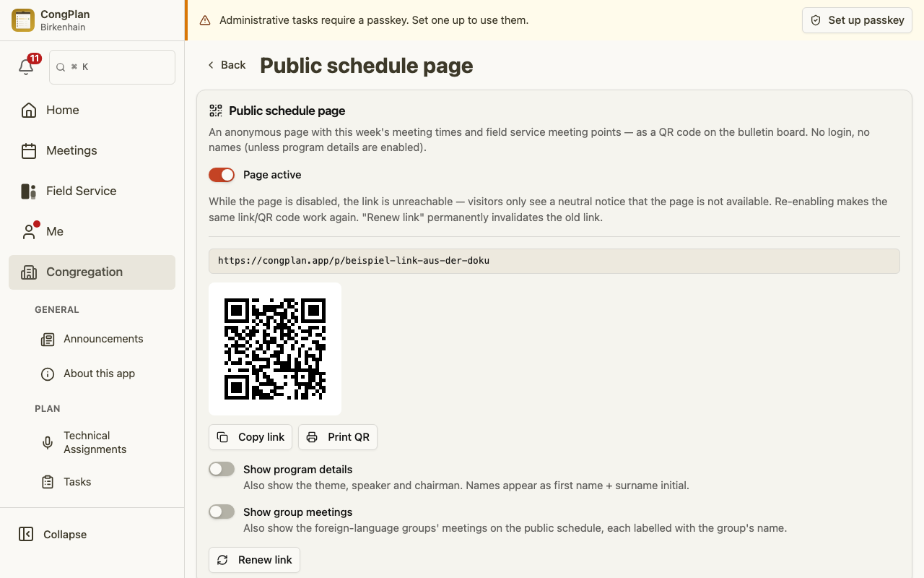Open notifications bell with 11 badge
This screenshot has width=924, height=578.
coord(26,66)
